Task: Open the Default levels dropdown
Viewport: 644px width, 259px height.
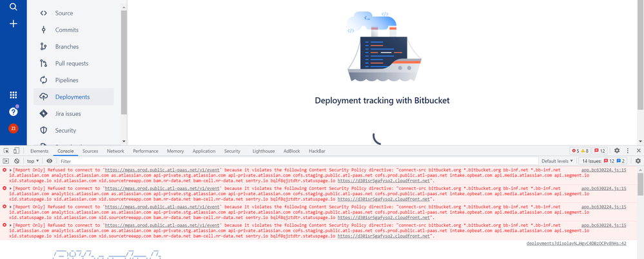Action: pos(557,161)
